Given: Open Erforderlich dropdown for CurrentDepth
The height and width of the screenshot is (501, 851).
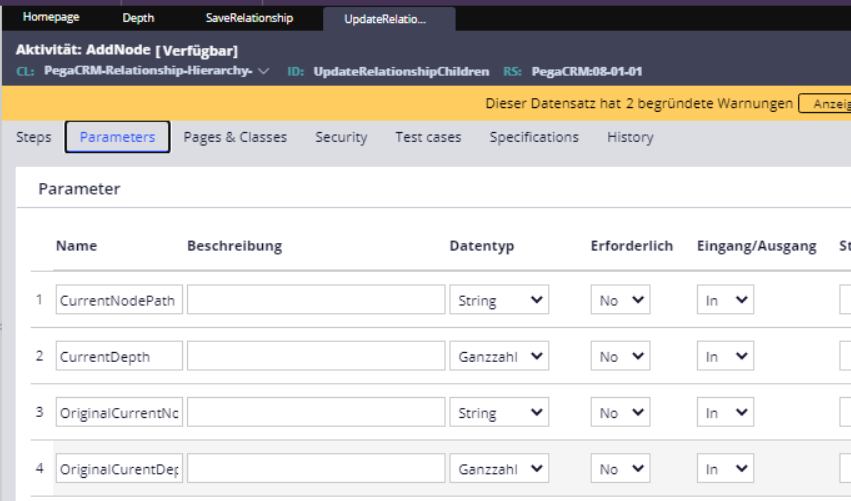Looking at the screenshot, I should click(620, 356).
